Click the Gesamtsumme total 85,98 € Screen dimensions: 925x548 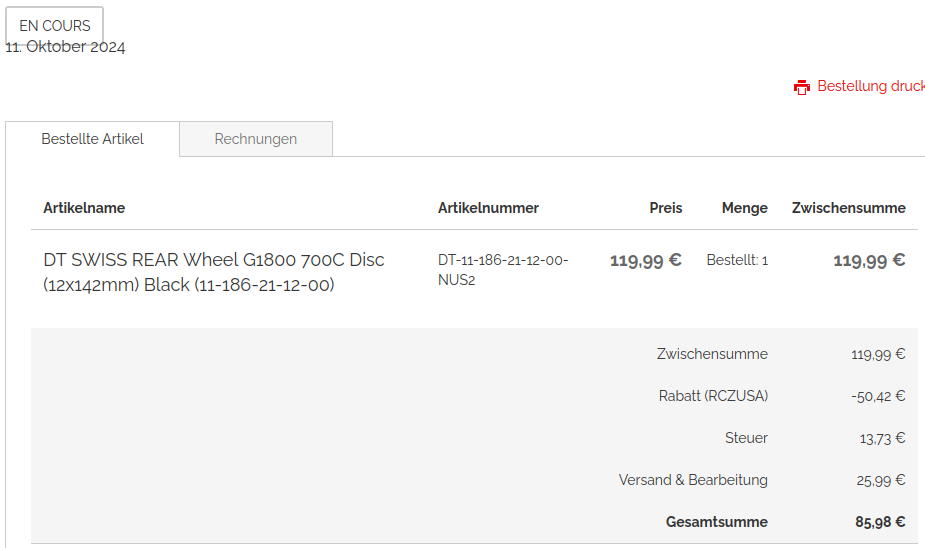[880, 522]
